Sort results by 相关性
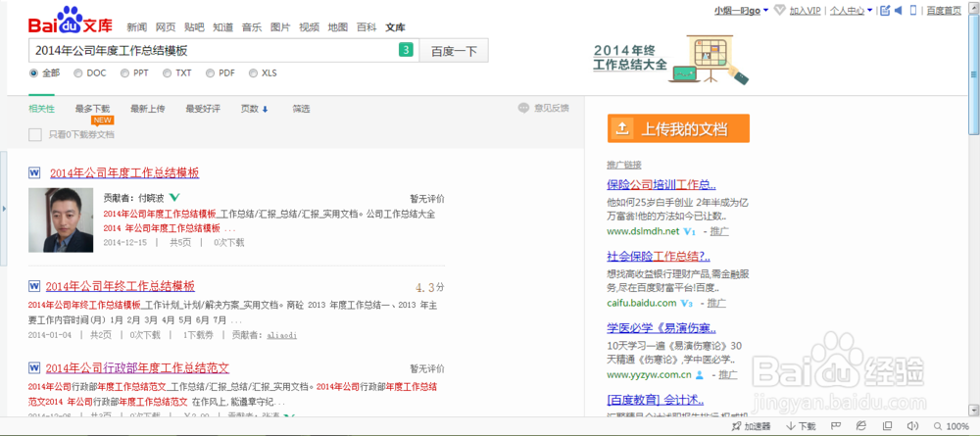This screenshot has width=980, height=436. click(x=41, y=109)
